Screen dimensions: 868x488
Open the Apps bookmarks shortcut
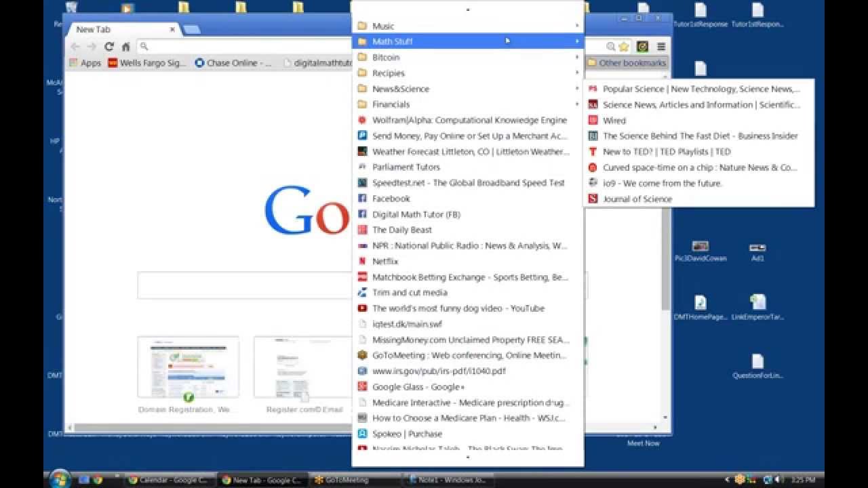point(85,63)
